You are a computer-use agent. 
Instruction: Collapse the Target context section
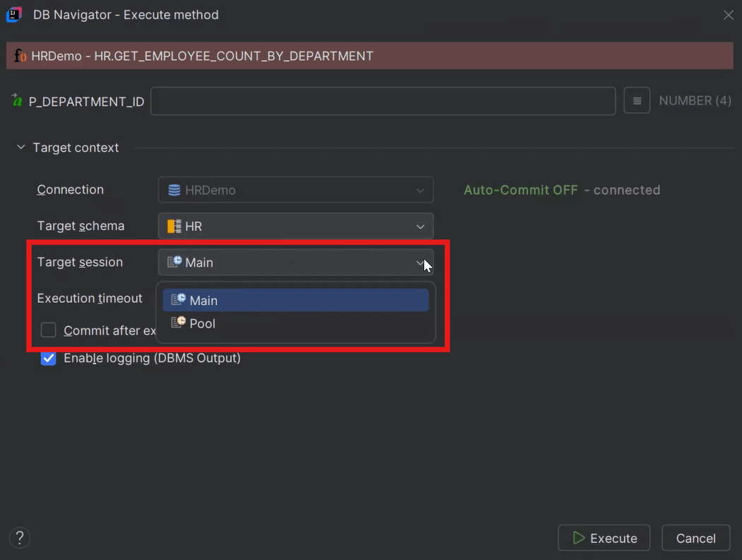(20, 147)
